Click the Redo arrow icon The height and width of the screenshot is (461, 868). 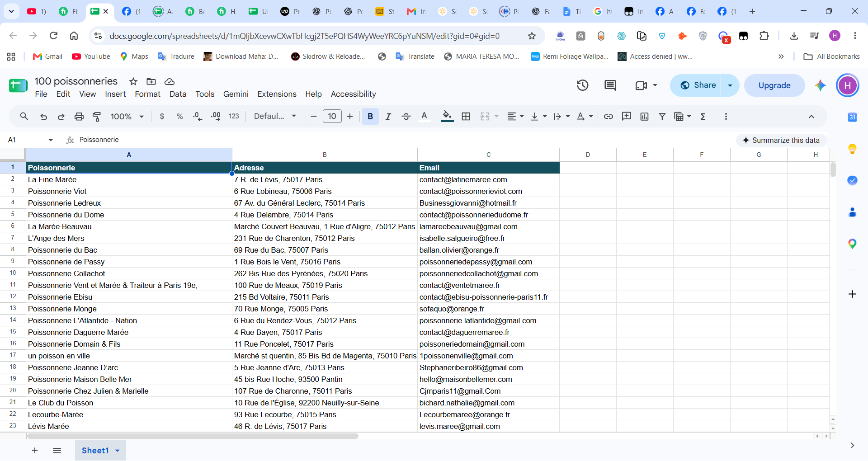pyautogui.click(x=61, y=117)
